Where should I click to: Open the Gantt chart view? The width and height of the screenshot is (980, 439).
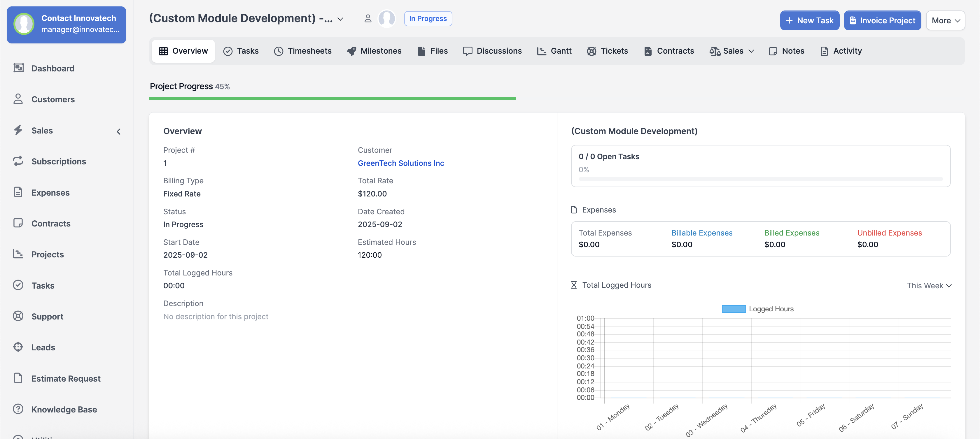click(x=555, y=50)
